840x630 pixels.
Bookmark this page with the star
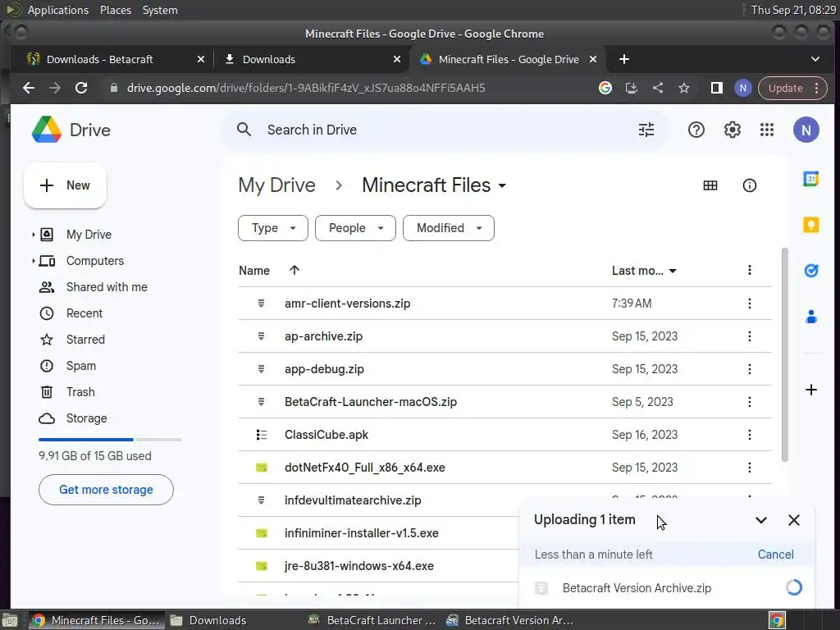(x=683, y=88)
